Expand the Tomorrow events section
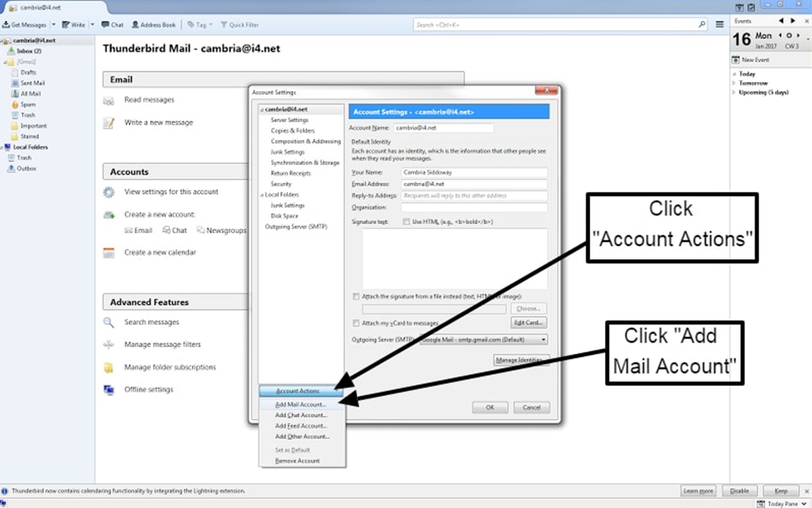Screen dimensions: 812x508 click(x=735, y=83)
